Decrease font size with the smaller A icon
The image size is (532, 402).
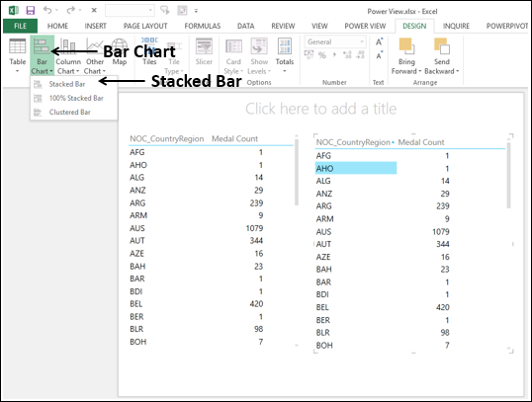[380, 55]
